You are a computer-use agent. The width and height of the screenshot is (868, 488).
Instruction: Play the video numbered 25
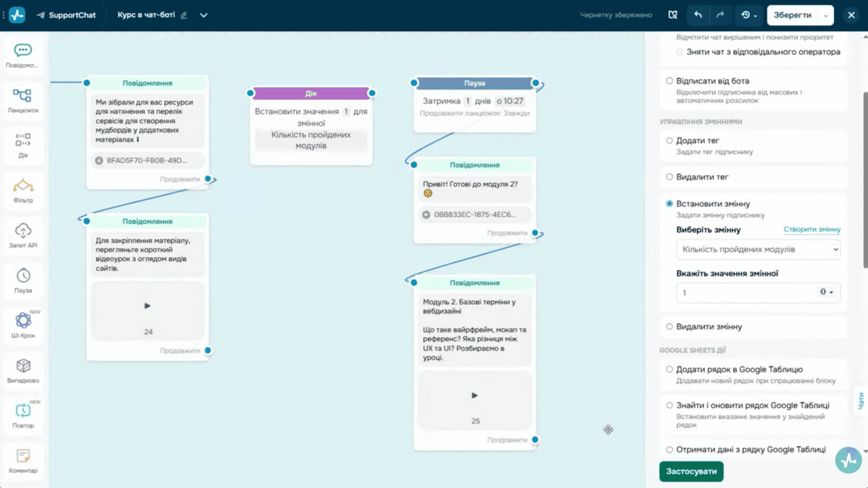point(475,395)
